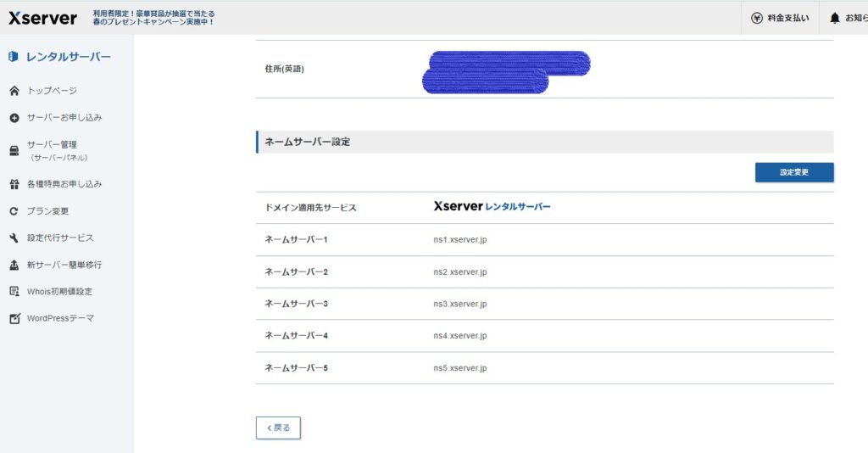Click the ネームサーバー設定 section heading

[307, 142]
